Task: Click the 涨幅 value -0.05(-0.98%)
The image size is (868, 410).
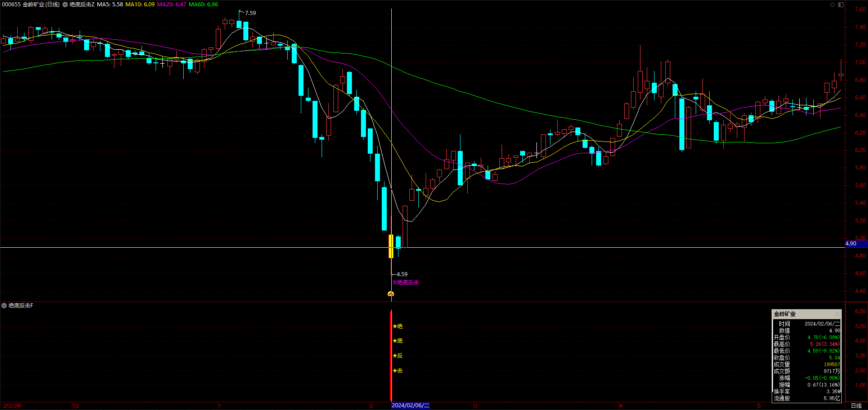Action: 822,378
